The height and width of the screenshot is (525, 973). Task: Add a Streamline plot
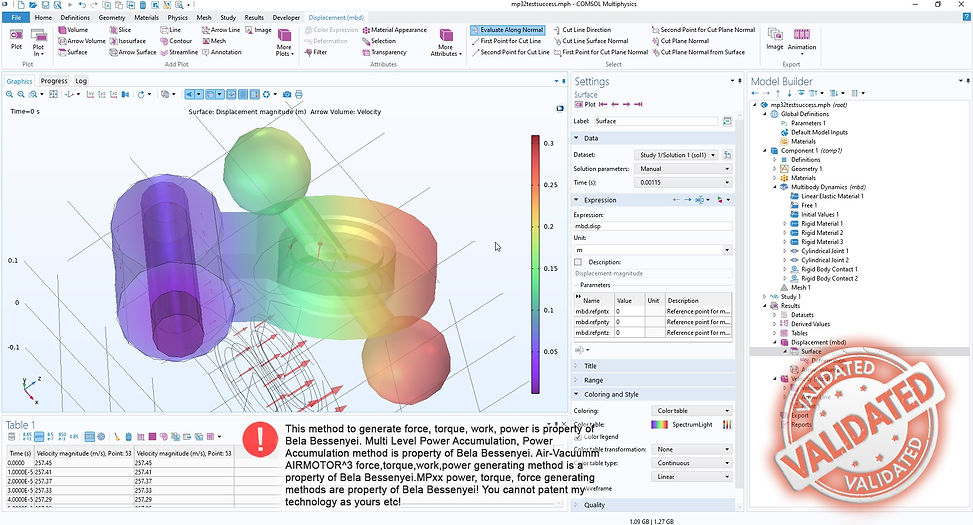pos(179,52)
